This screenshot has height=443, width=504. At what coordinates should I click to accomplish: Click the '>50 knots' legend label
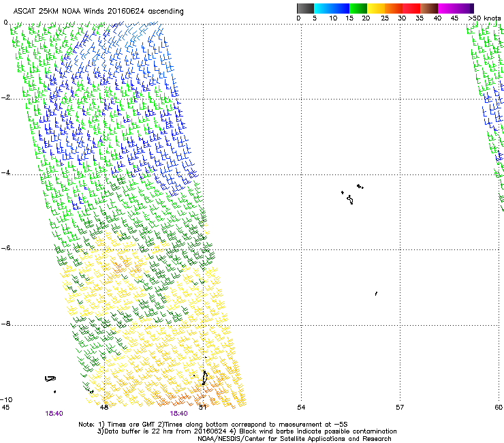[484, 18]
